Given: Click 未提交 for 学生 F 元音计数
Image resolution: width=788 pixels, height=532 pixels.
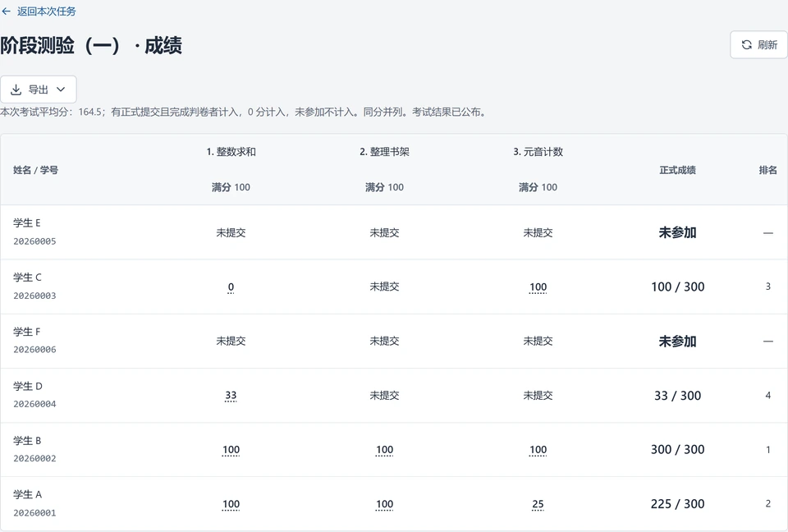Looking at the screenshot, I should (x=538, y=341).
